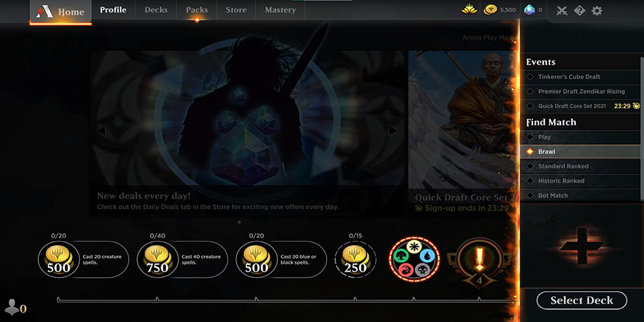Open the settings gear icon

pyautogui.click(x=597, y=11)
